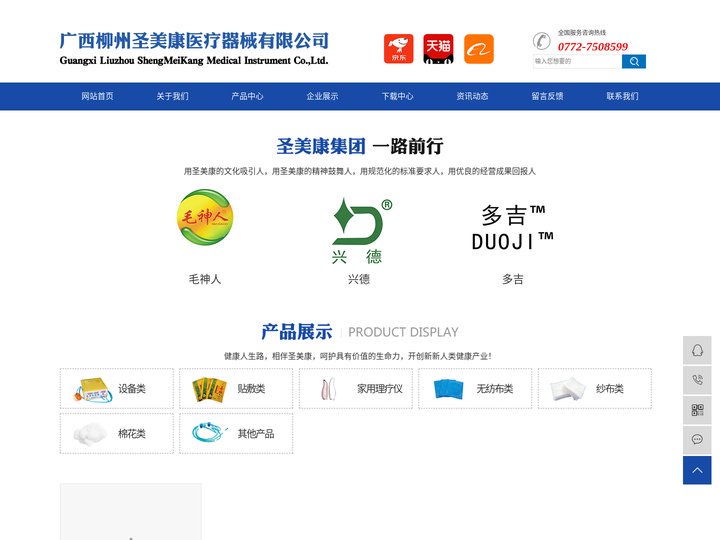Go to 网站首页 in navigation bar
Image resolution: width=720 pixels, height=540 pixels.
pyautogui.click(x=97, y=96)
